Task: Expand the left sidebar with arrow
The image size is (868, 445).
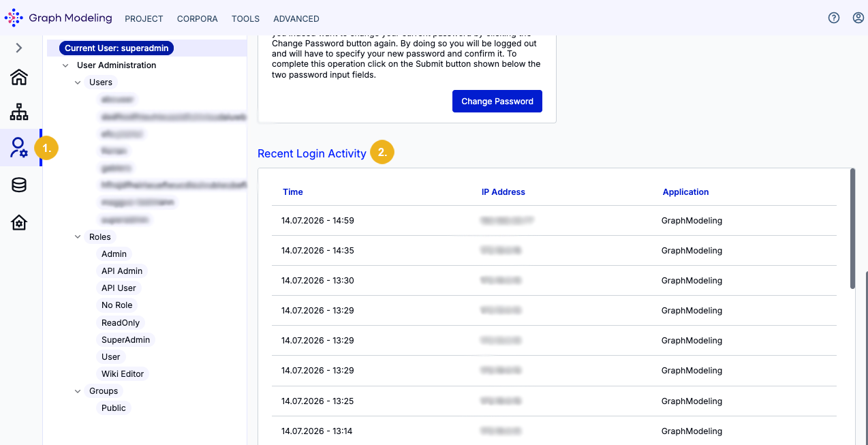Action: tap(19, 48)
